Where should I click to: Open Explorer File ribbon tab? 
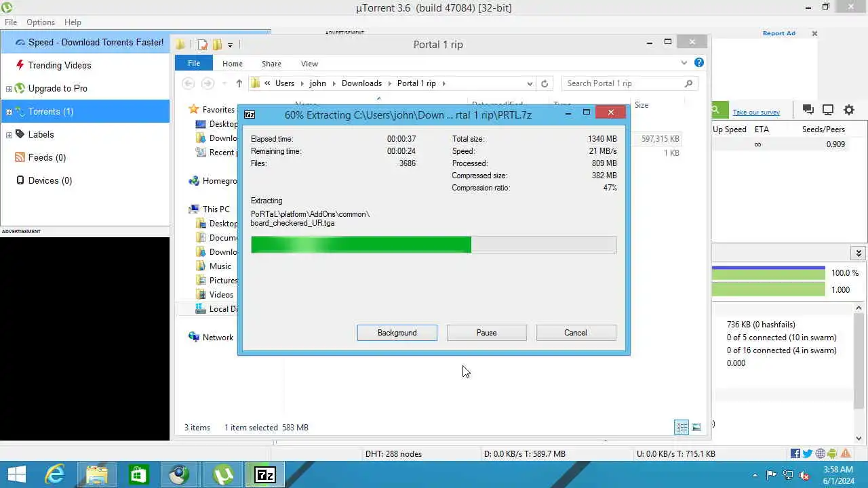pos(194,63)
